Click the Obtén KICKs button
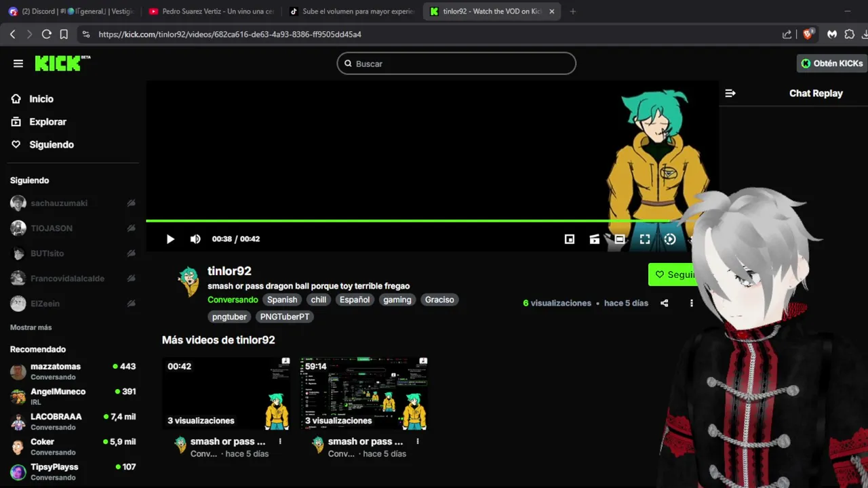The image size is (868, 488). pyautogui.click(x=831, y=64)
